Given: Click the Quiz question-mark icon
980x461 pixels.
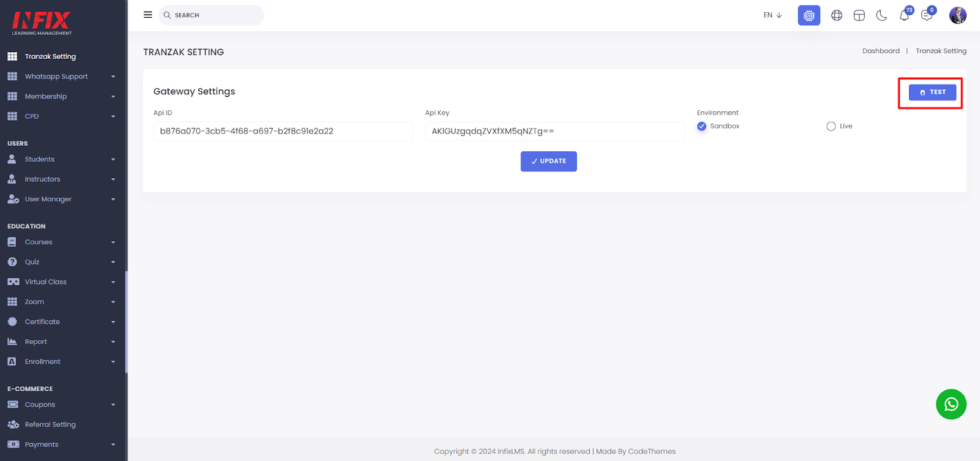Looking at the screenshot, I should tap(12, 262).
